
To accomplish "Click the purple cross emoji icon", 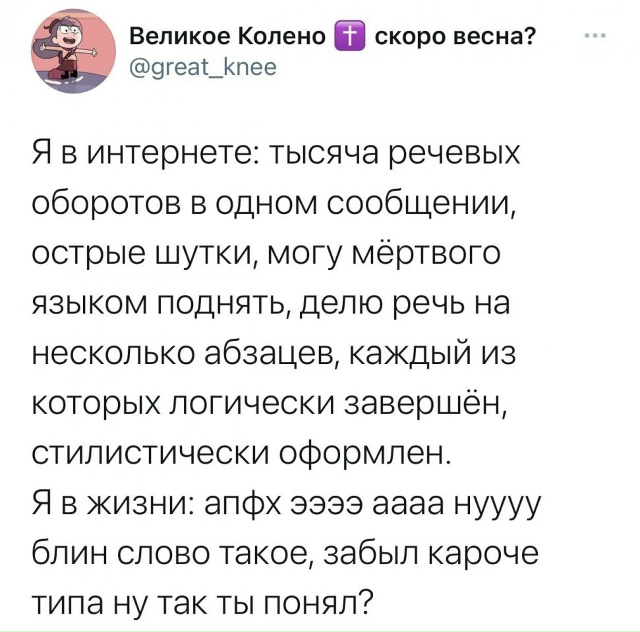I will point(352,39).
